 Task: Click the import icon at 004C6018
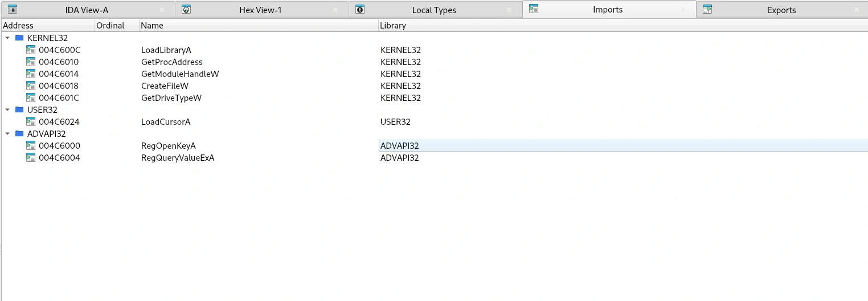click(31, 86)
